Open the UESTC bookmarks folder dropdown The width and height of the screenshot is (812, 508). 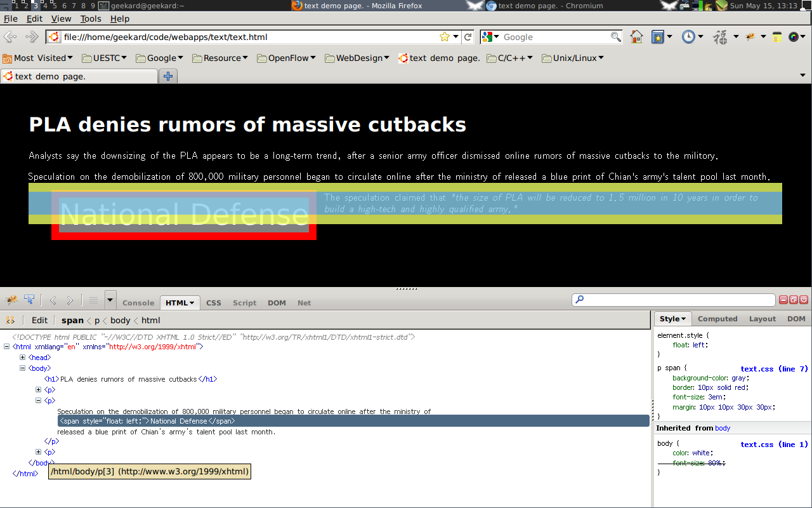click(x=105, y=58)
